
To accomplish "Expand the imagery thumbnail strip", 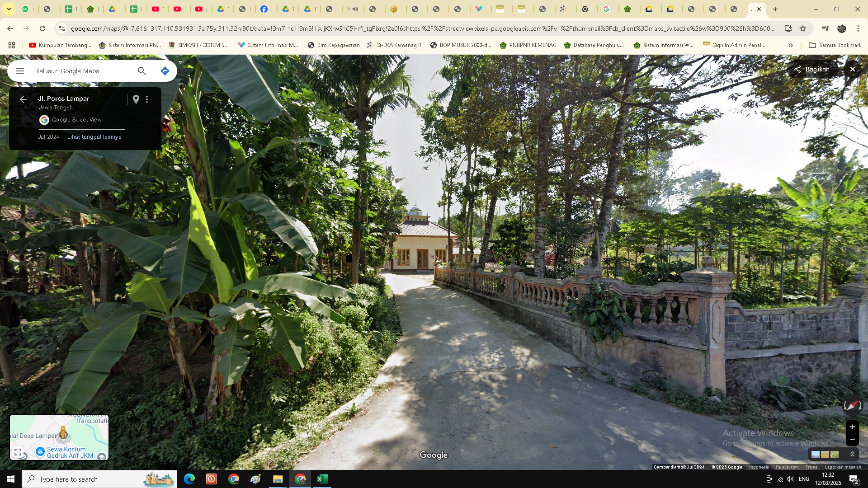I will click(x=853, y=454).
